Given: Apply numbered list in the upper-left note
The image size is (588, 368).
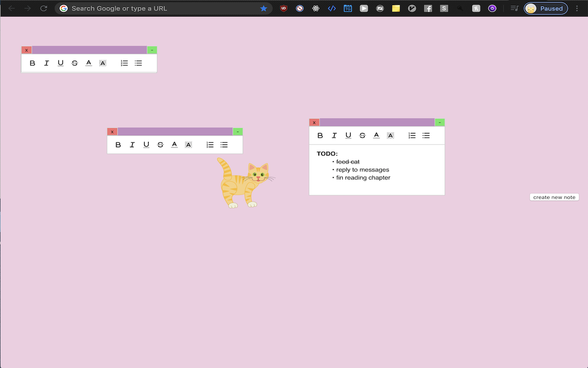Looking at the screenshot, I should (124, 63).
